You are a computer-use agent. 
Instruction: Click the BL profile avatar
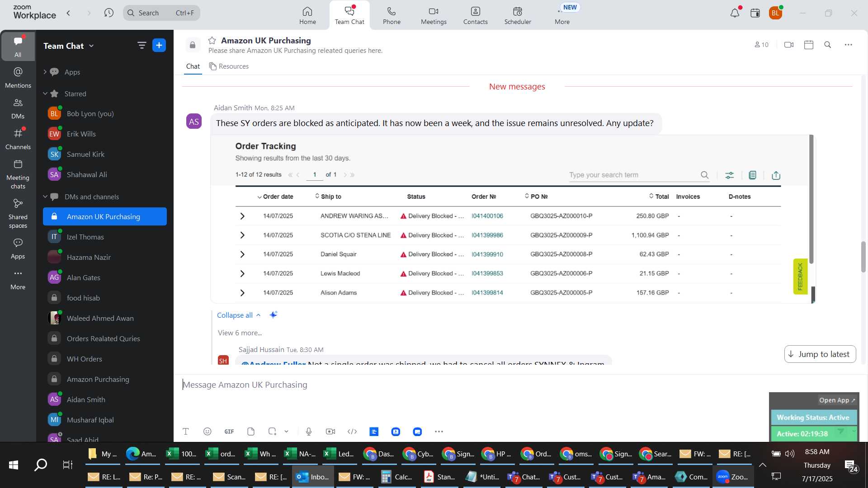(x=775, y=13)
